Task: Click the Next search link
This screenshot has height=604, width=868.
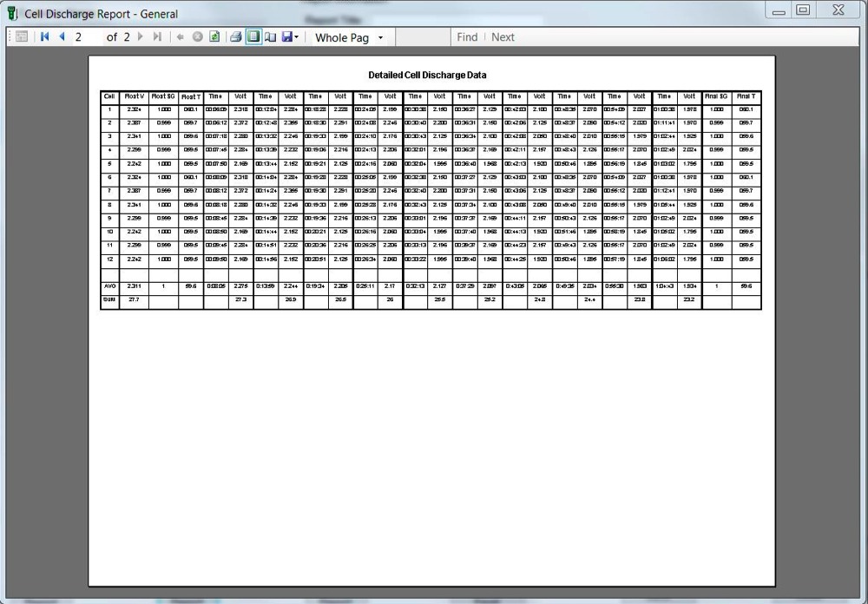Action: tap(503, 37)
